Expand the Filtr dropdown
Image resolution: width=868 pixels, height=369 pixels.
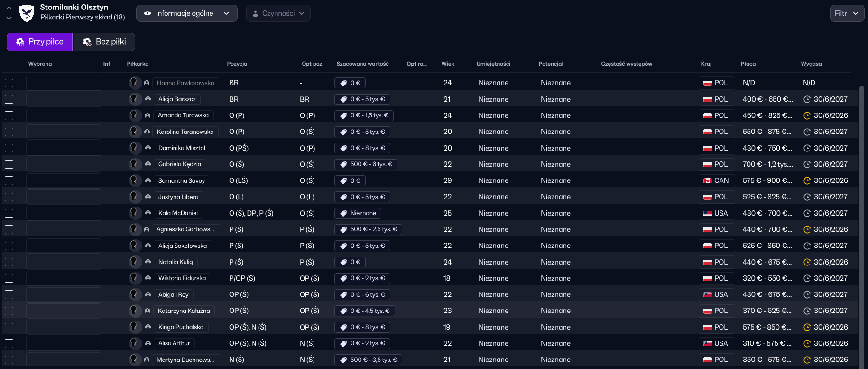click(x=847, y=13)
